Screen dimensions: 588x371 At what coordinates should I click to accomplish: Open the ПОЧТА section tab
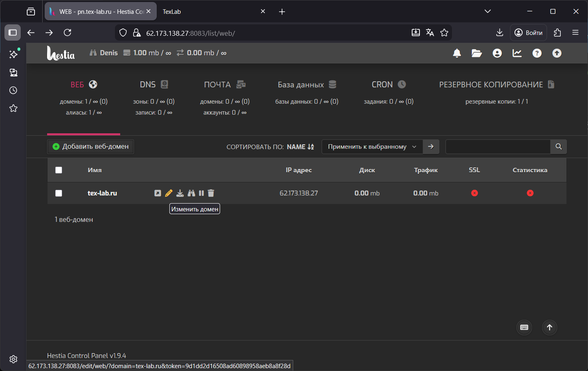(x=225, y=85)
